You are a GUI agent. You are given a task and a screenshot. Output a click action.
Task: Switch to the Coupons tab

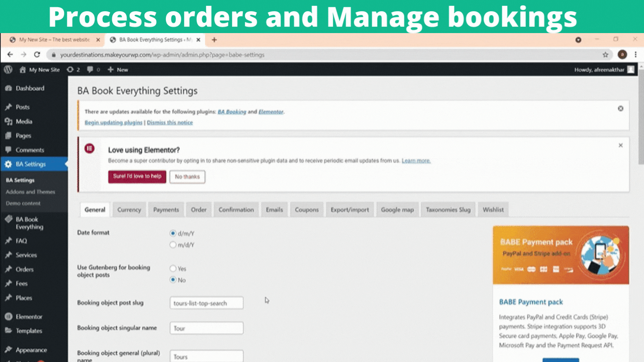click(307, 210)
